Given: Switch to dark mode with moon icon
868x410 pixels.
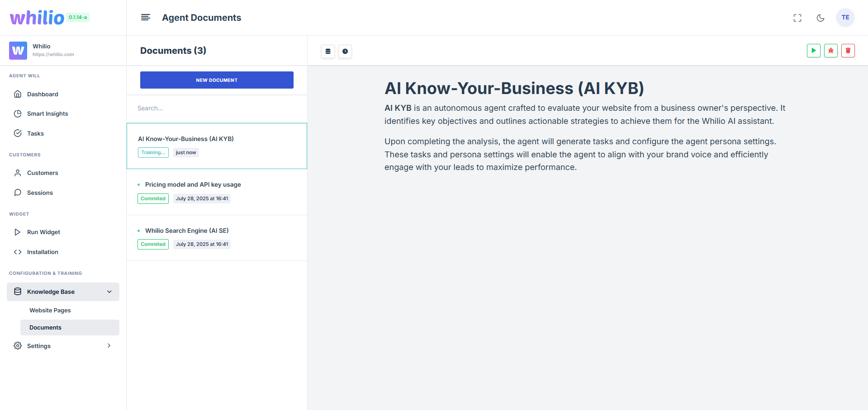Looking at the screenshot, I should tap(821, 18).
